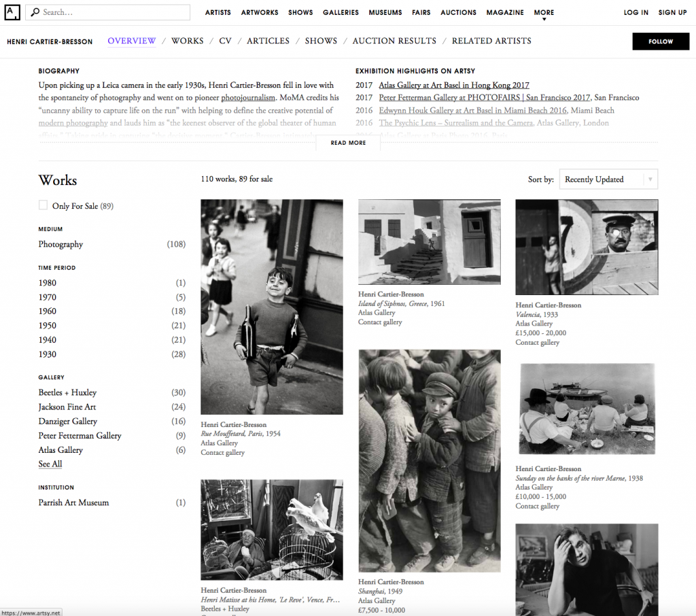Click the Read More button

(x=348, y=143)
